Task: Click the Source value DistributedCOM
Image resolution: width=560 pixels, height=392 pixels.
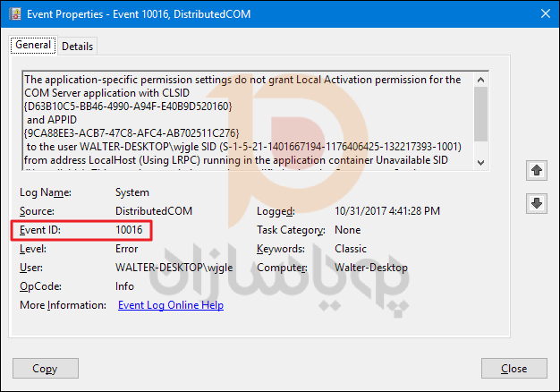Action: 154,211
